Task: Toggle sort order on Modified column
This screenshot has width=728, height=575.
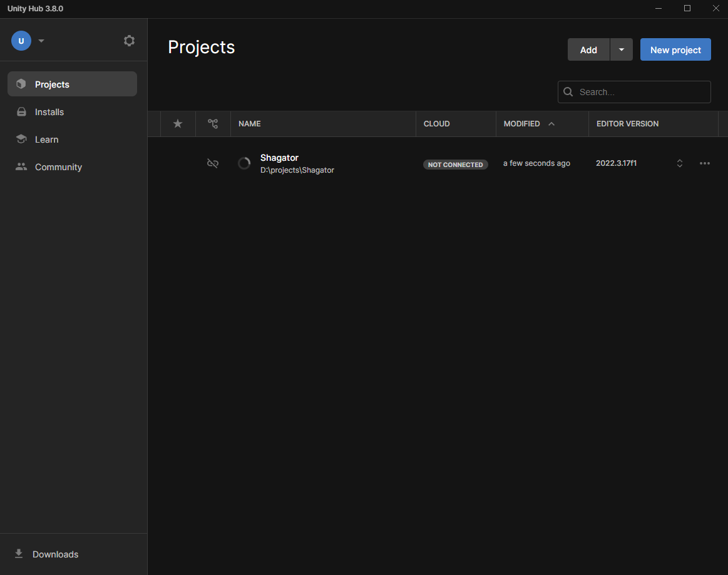Action: (x=551, y=124)
